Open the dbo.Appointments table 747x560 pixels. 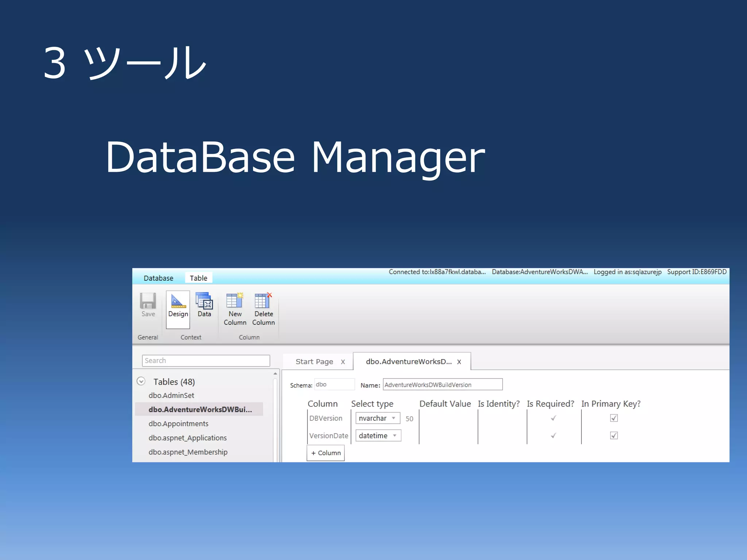click(178, 424)
